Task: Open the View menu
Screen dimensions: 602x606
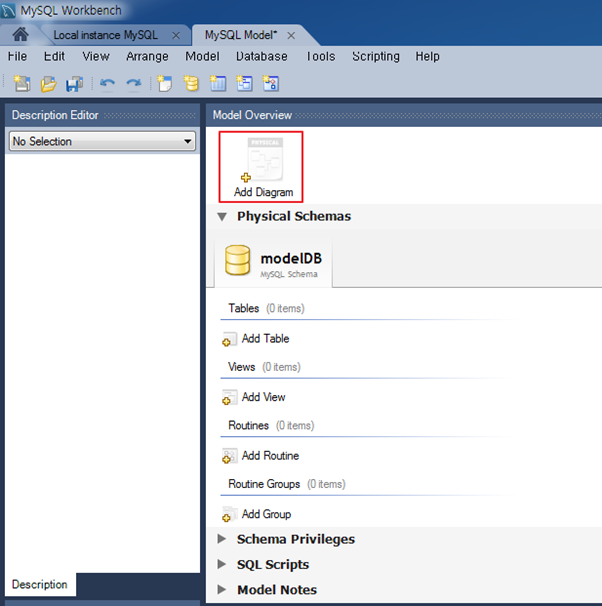Action: [x=96, y=56]
